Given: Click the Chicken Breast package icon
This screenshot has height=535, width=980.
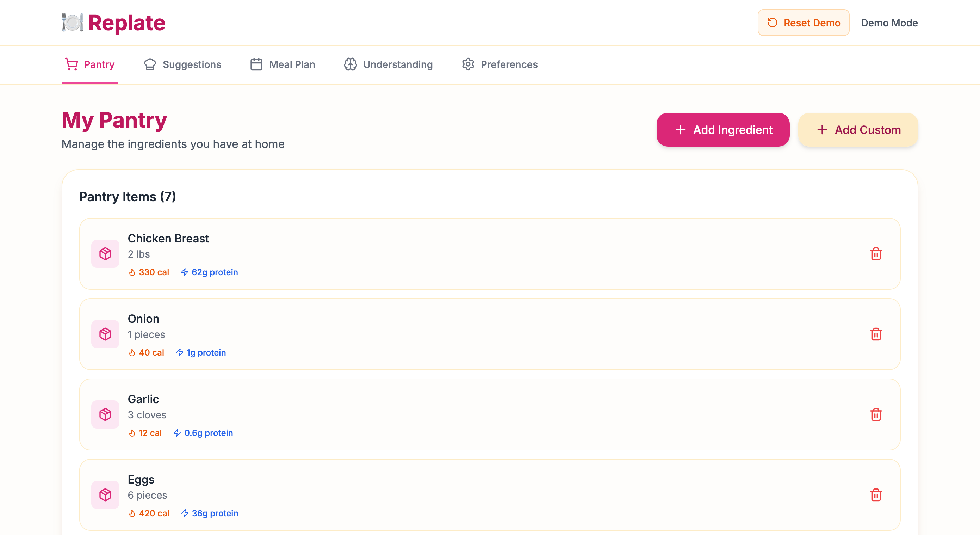Looking at the screenshot, I should pos(105,254).
